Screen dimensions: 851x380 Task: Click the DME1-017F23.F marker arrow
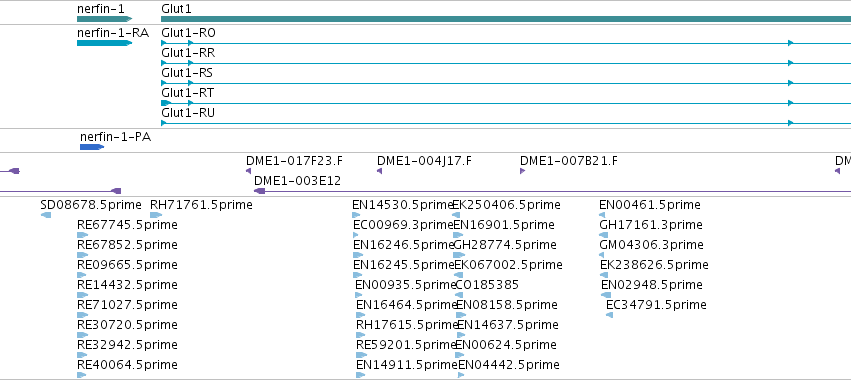249,171
